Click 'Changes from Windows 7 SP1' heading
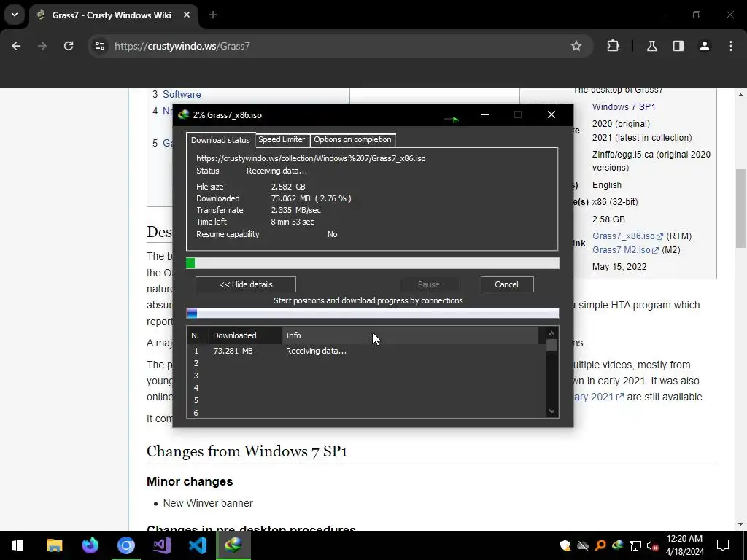 tap(247, 451)
